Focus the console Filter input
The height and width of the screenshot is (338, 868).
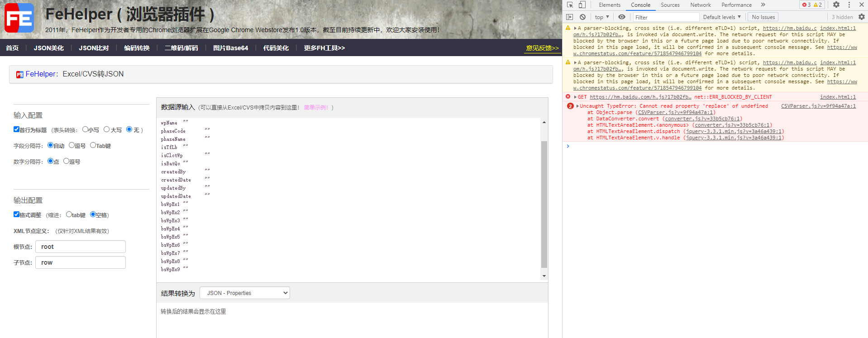click(x=666, y=17)
